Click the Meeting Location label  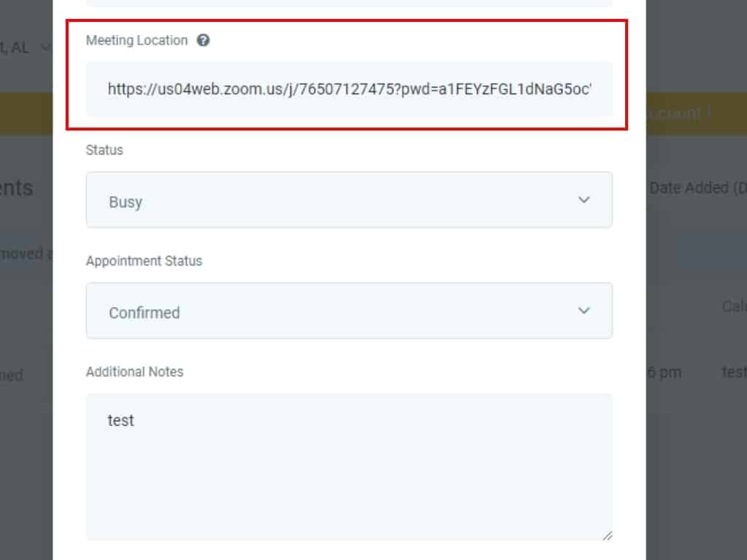click(x=136, y=41)
